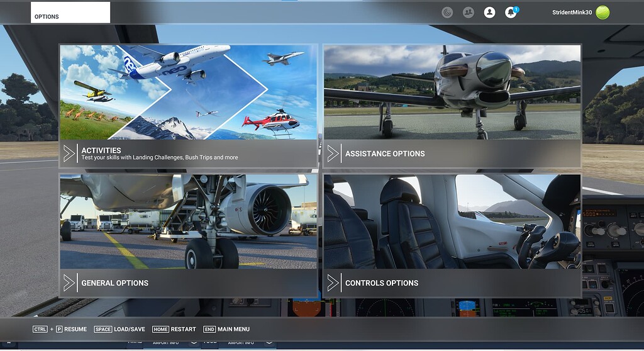Click MAIN MENU in the bottom bar
The height and width of the screenshot is (351, 644).
click(x=234, y=329)
